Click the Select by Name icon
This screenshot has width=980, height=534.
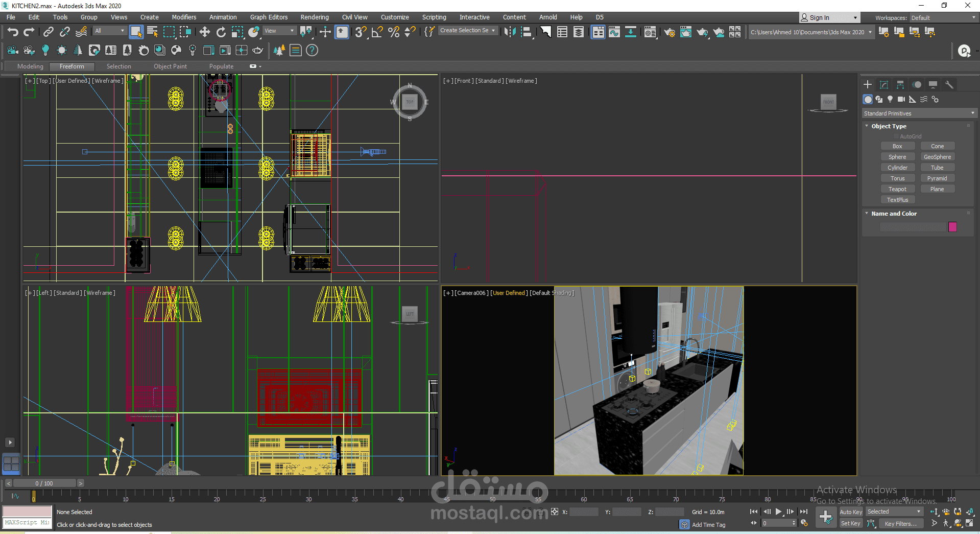click(x=152, y=32)
